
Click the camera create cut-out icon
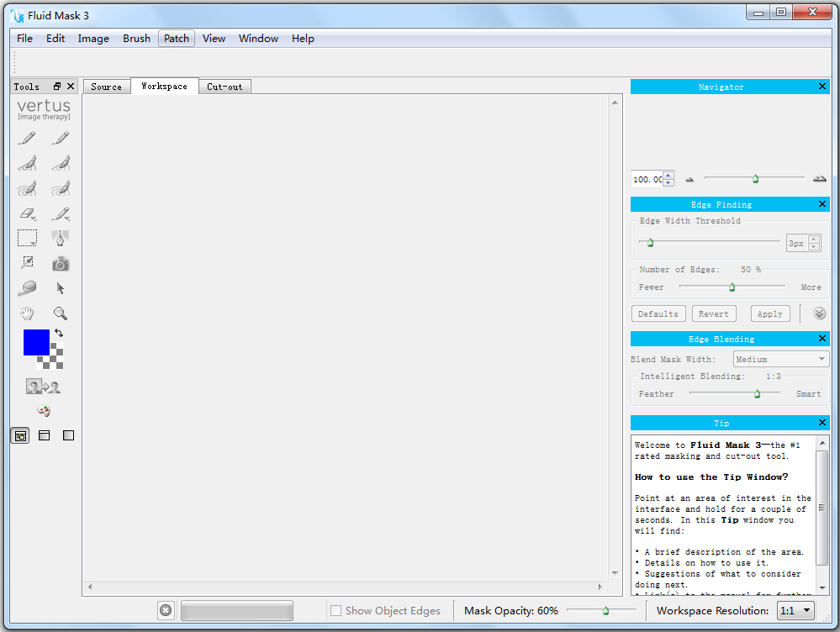60,264
